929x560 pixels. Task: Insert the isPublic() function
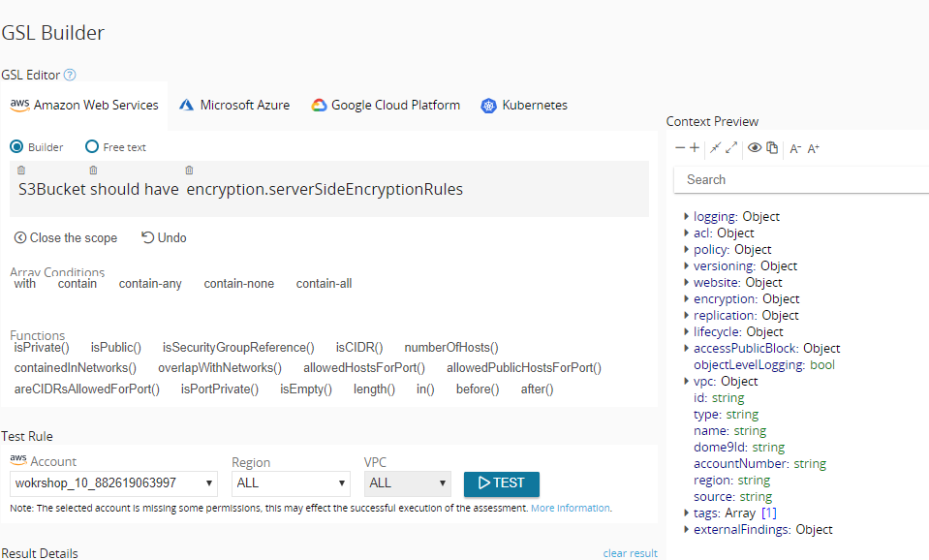tap(115, 348)
